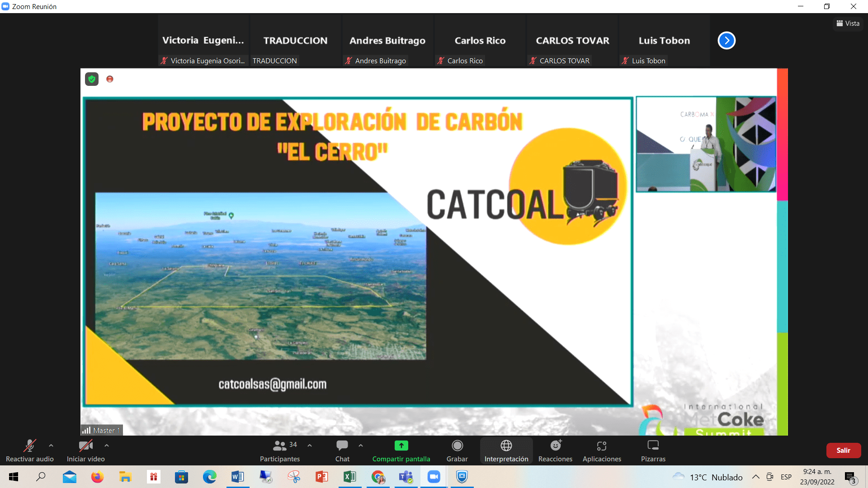Expand the Participantes options arrow
This screenshot has width=868, height=488.
click(x=310, y=446)
